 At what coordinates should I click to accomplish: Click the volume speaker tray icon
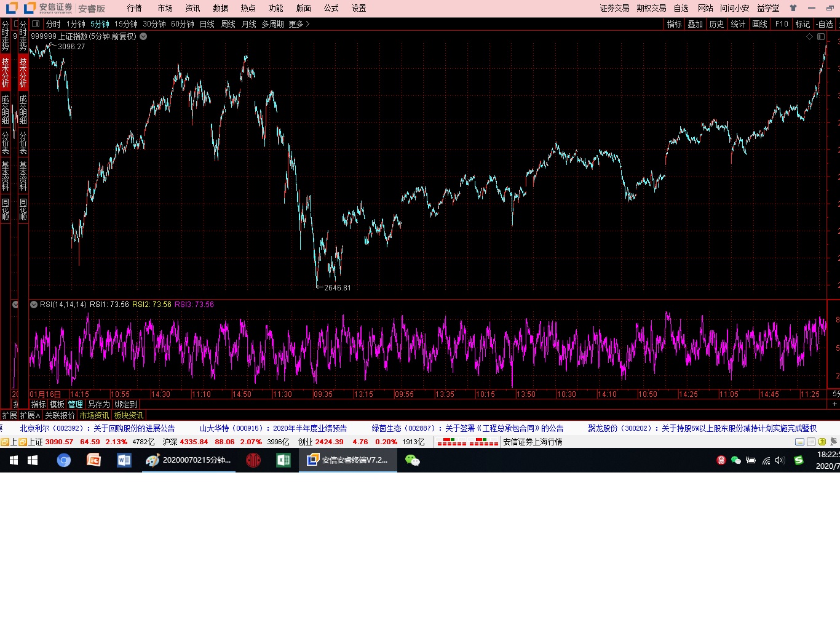(780, 460)
